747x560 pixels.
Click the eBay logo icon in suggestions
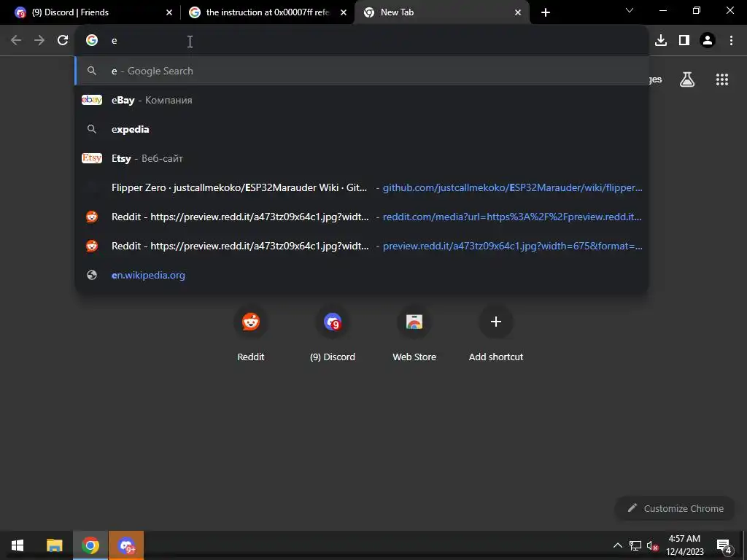tap(92, 100)
